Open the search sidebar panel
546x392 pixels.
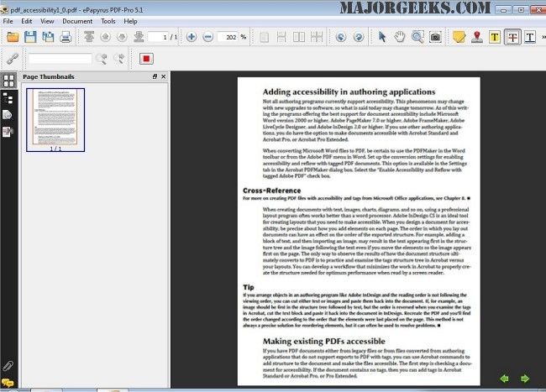[x=8, y=115]
